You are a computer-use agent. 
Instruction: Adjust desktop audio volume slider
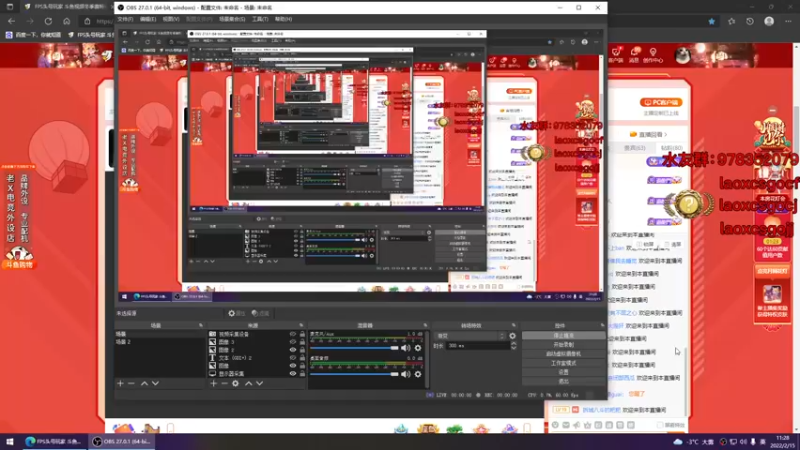(355, 374)
